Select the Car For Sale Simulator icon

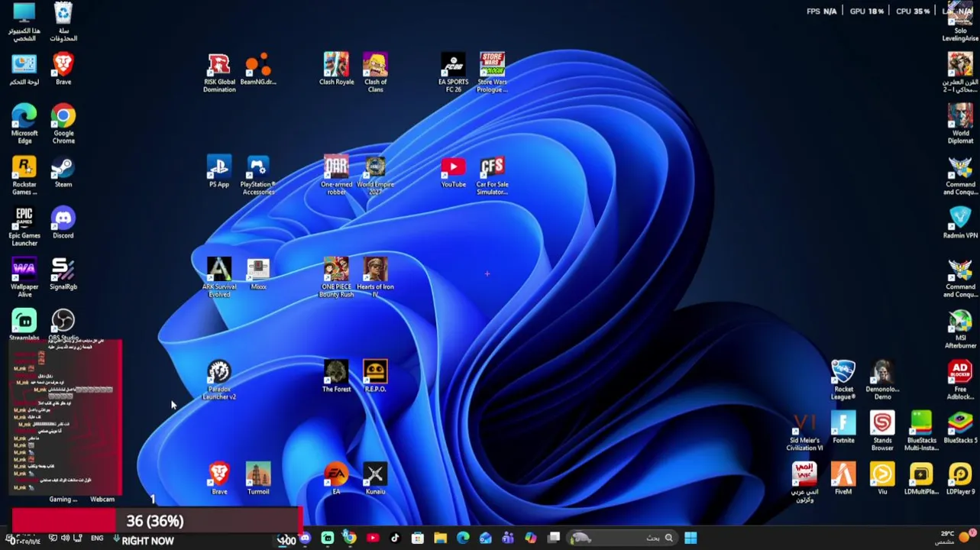[492, 176]
